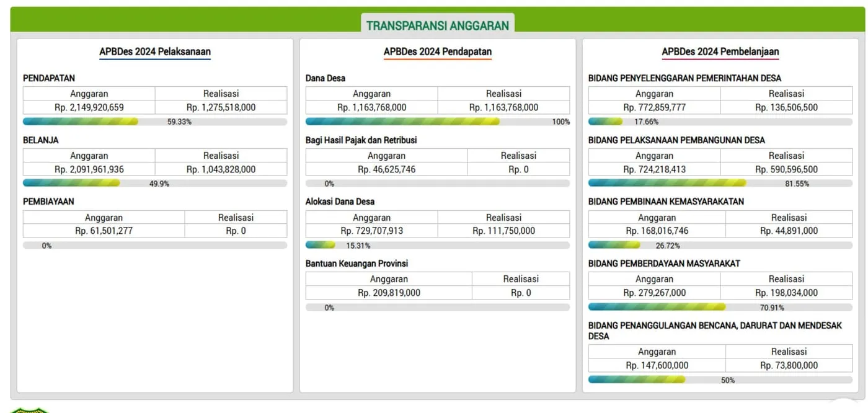Click the BELANJA section label
The height and width of the screenshot is (413, 868).
pyautogui.click(x=41, y=140)
